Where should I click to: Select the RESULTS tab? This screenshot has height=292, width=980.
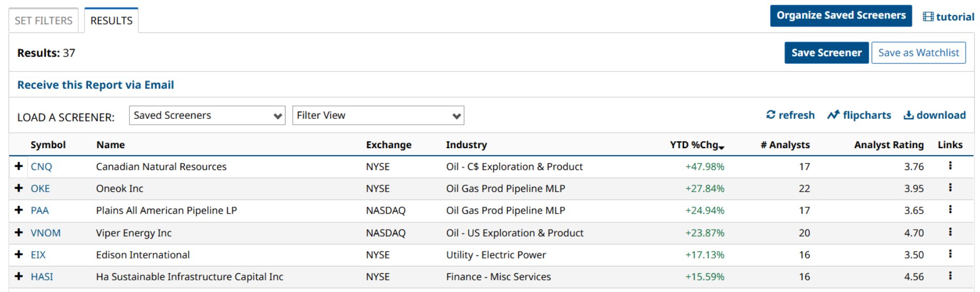coord(111,21)
